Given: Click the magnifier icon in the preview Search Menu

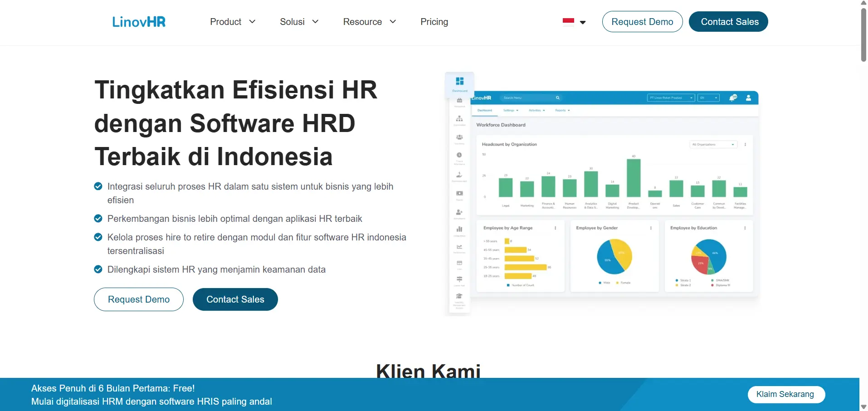Looking at the screenshot, I should 557,98.
